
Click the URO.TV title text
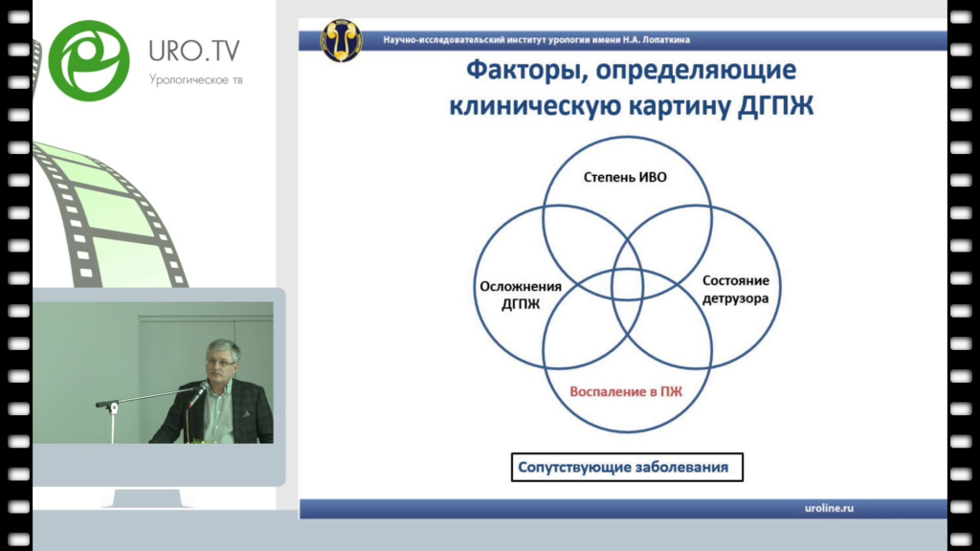click(196, 49)
